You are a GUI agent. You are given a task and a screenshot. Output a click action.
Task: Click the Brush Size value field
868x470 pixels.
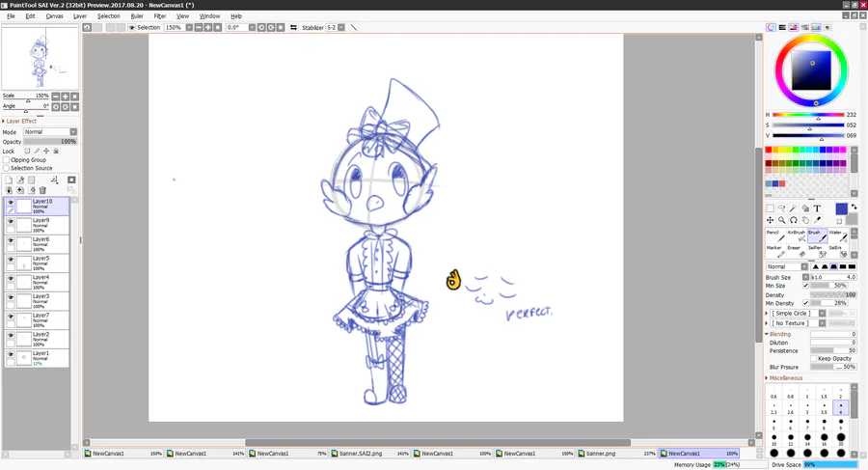coord(833,277)
